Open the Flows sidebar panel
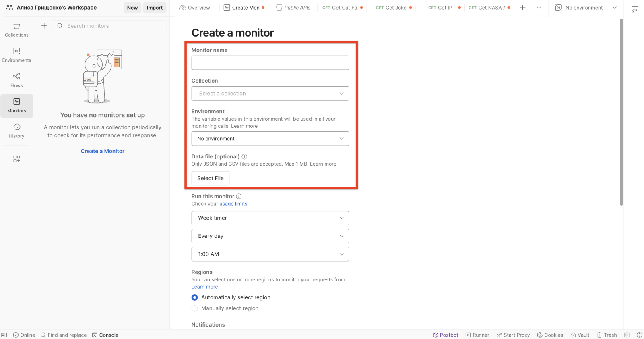Image resolution: width=644 pixels, height=339 pixels. click(17, 80)
